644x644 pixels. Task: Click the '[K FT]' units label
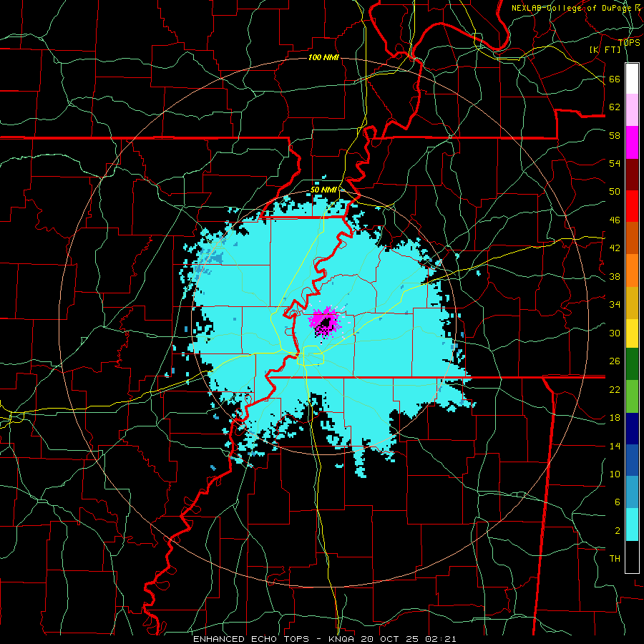pyautogui.click(x=605, y=49)
